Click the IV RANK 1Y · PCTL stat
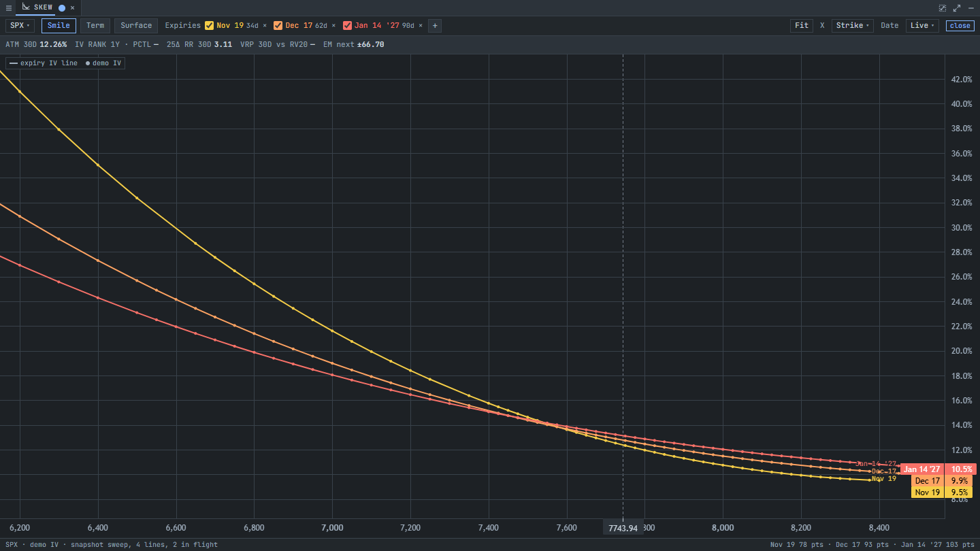This screenshot has height=551, width=980. point(116,44)
